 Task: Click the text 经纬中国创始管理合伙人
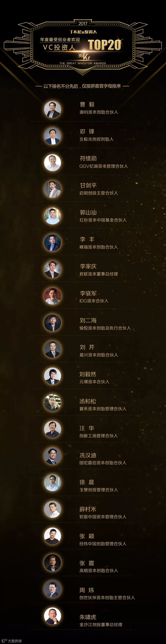pyautogui.click(x=103, y=544)
